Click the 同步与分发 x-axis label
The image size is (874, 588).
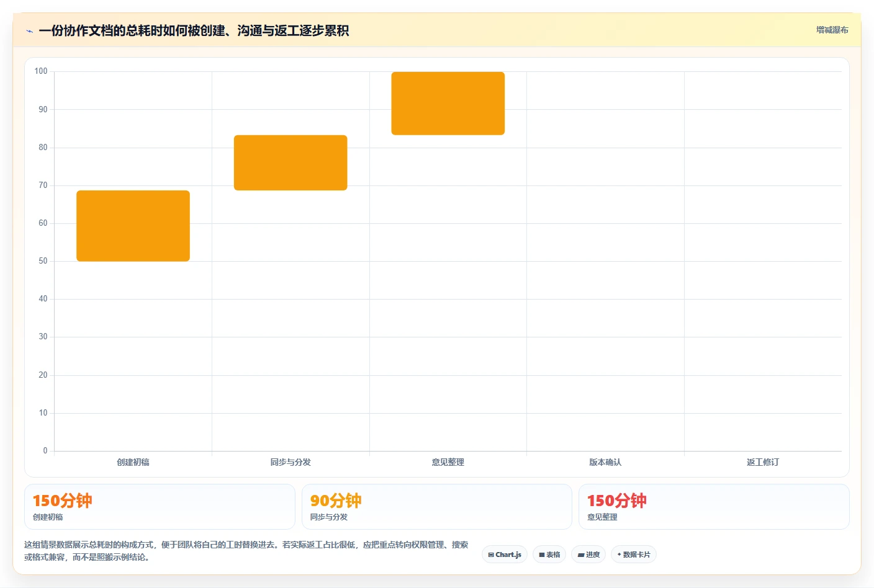291,462
